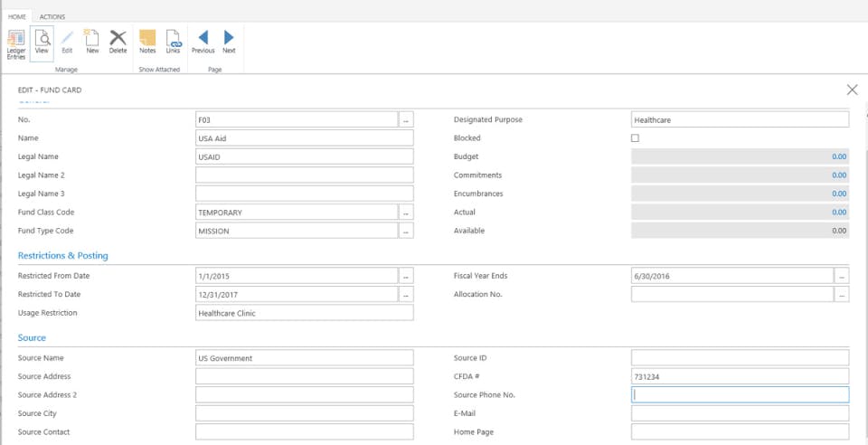The image size is (868, 445).
Task: Open lookup for Fund Class Code
Action: point(406,213)
